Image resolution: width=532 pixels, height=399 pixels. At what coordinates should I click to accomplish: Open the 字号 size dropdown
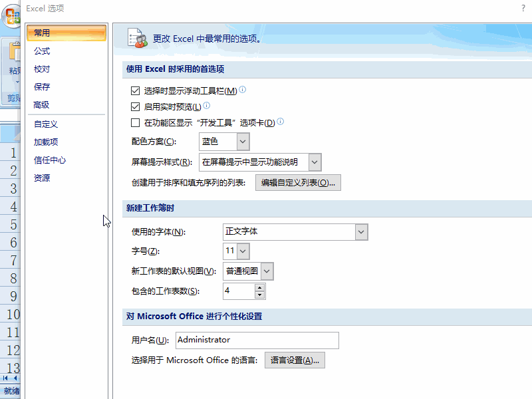pos(243,251)
